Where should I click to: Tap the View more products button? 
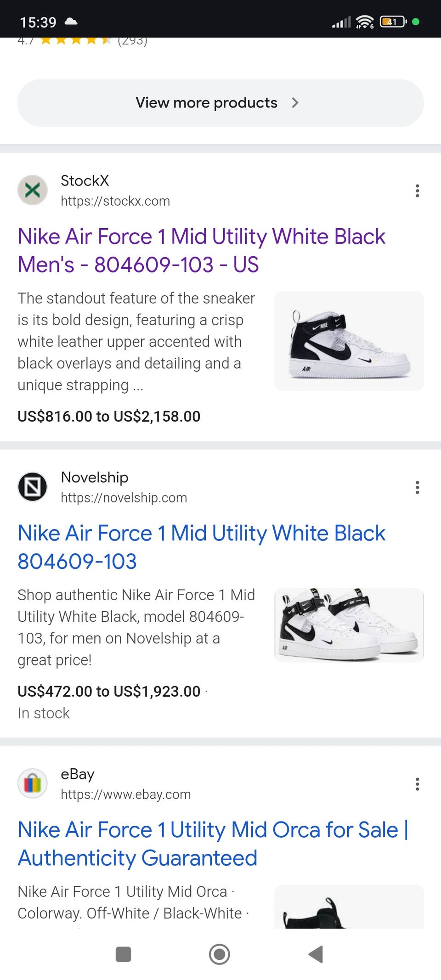coord(207,103)
